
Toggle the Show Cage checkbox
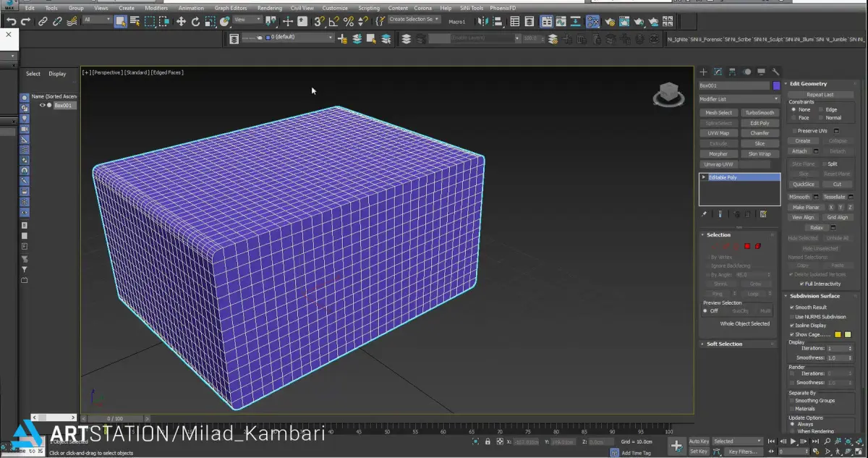pyautogui.click(x=792, y=334)
